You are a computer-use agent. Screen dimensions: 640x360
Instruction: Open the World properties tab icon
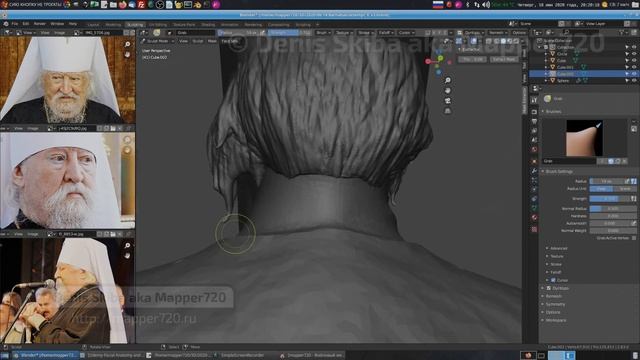pyautogui.click(x=534, y=150)
